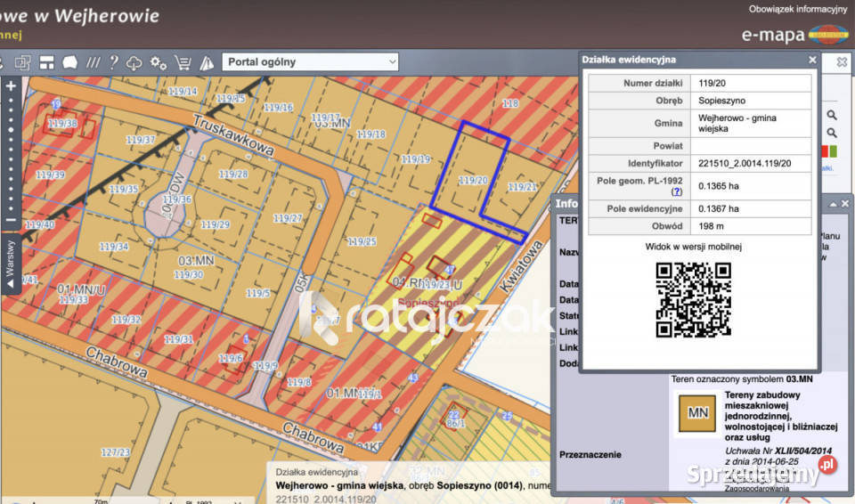The image size is (855, 504).
Task: Click the zoom level slider track
Action: point(11,151)
